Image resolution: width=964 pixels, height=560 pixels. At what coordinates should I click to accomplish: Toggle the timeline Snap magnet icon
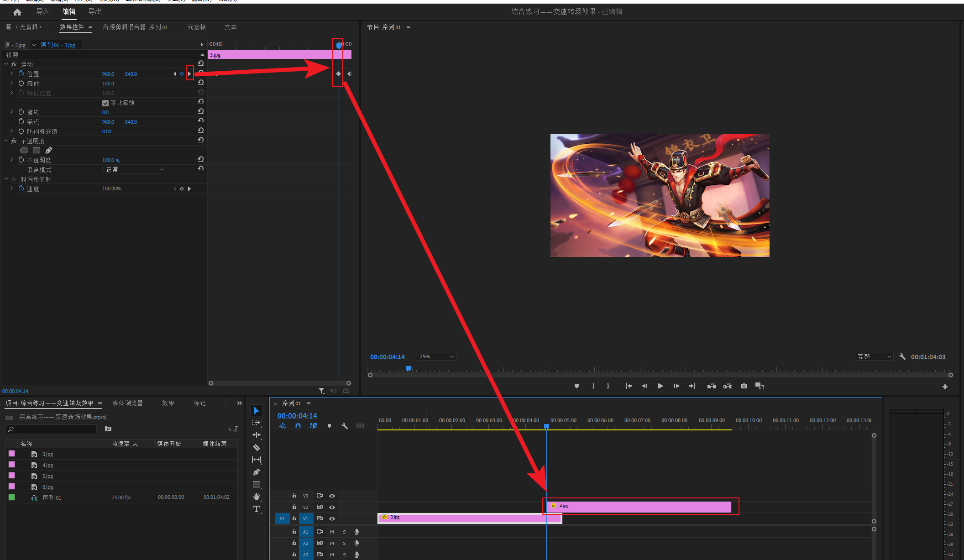[x=298, y=426]
